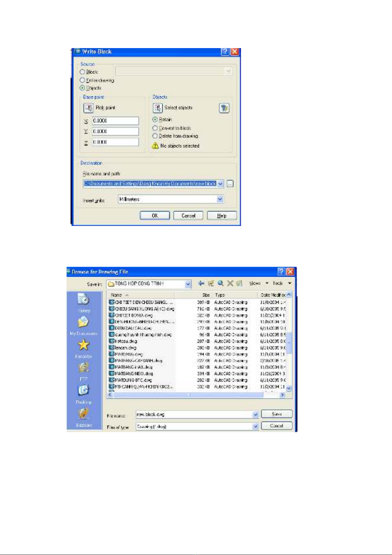Click the Select objects icon button
The image size is (392, 555).
(158, 108)
